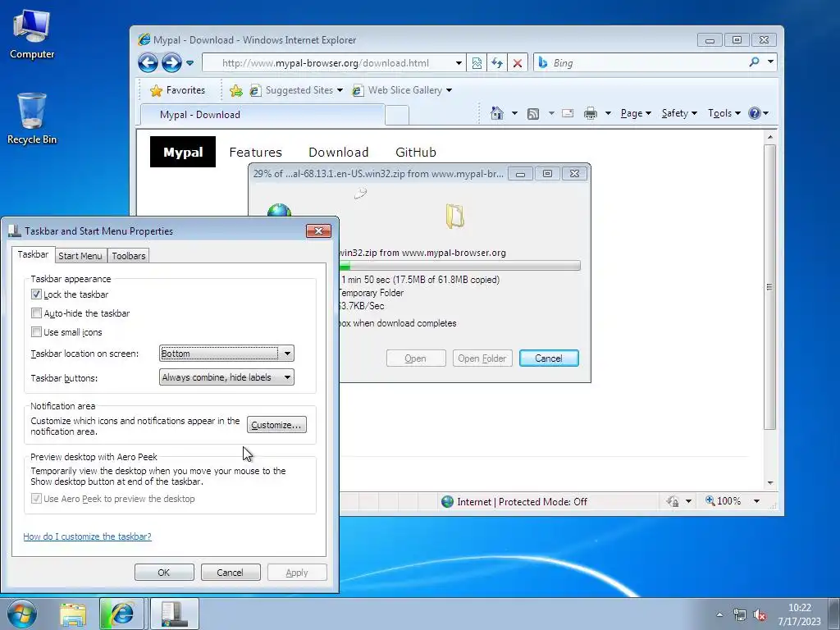The width and height of the screenshot is (840, 630).
Task: Open the Windows Start button
Action: [x=21, y=614]
